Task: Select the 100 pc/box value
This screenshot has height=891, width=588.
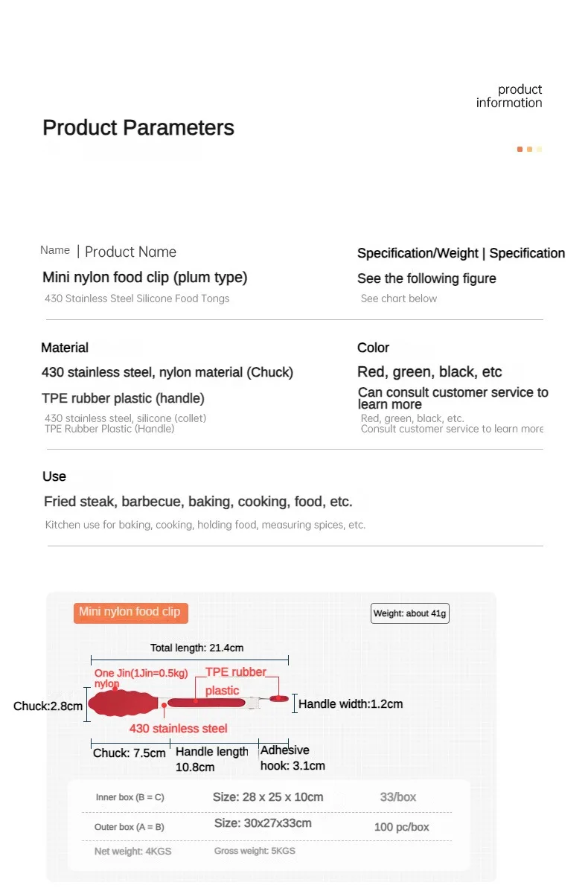Action: coord(401,827)
